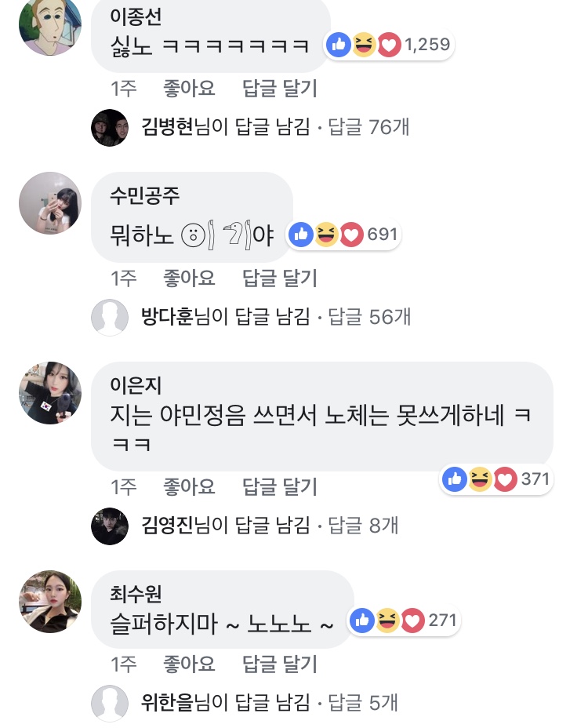Screen dimensions: 588x728
Task: Click 이종선's cartoon profile picture
Action: 49,27
